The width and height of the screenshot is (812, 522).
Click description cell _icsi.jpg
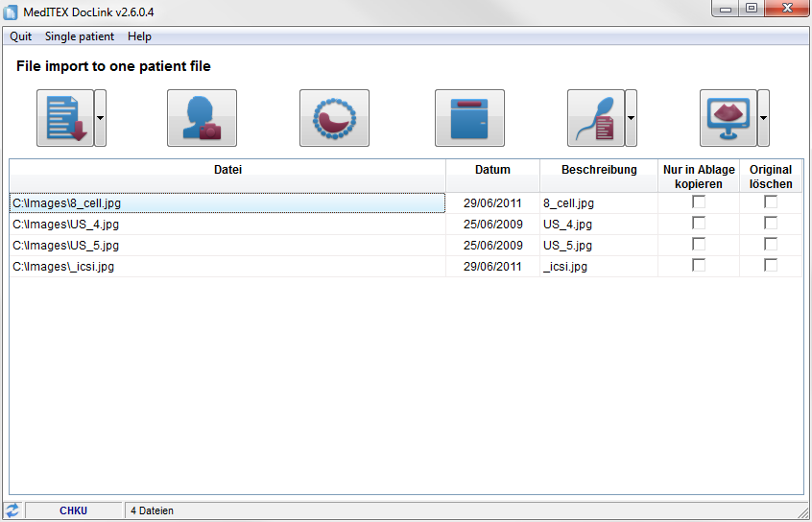599,266
